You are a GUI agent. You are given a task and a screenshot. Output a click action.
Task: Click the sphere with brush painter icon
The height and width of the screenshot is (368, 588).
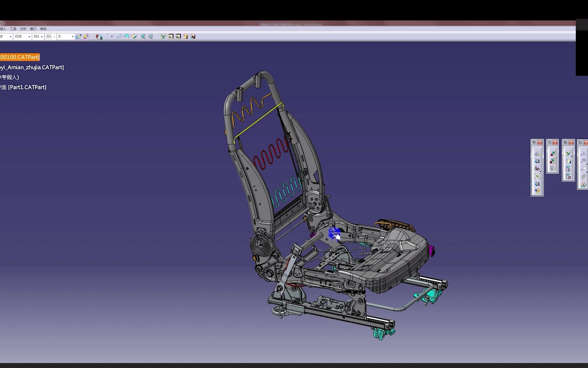pyautogui.click(x=86, y=36)
